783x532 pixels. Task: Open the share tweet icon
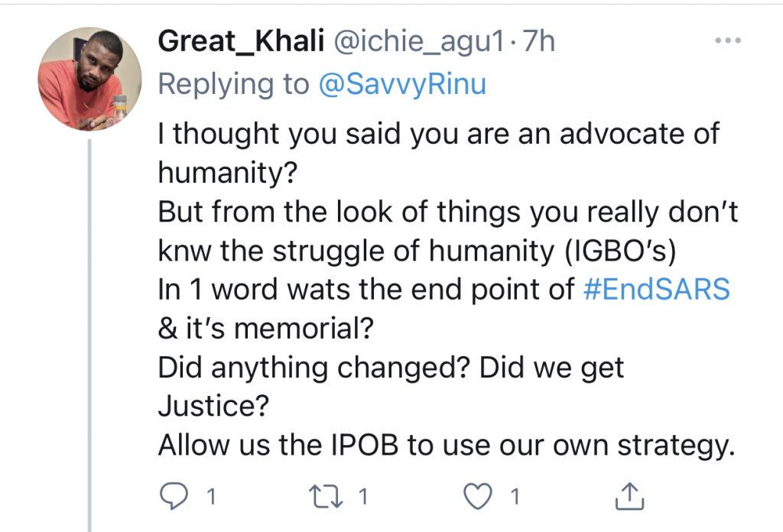[630, 496]
